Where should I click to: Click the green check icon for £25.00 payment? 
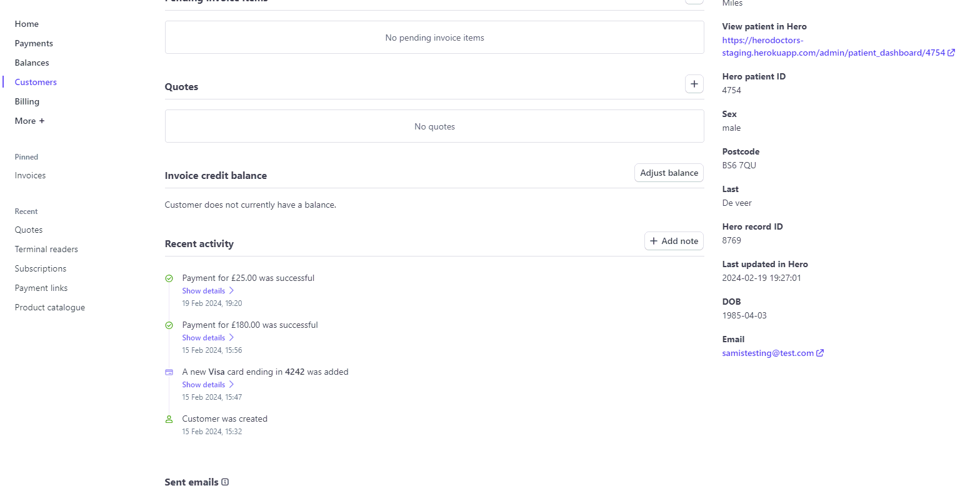tap(169, 278)
